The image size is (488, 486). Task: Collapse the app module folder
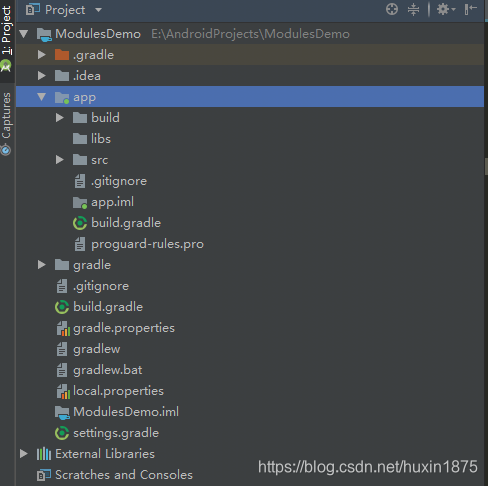pos(42,97)
